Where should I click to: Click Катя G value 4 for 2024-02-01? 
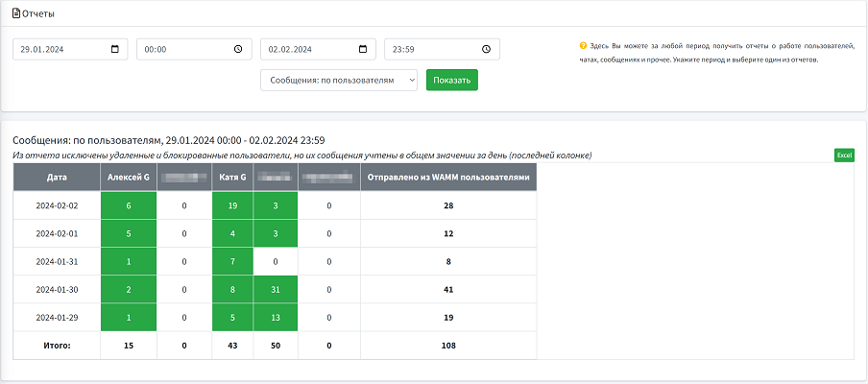[232, 233]
